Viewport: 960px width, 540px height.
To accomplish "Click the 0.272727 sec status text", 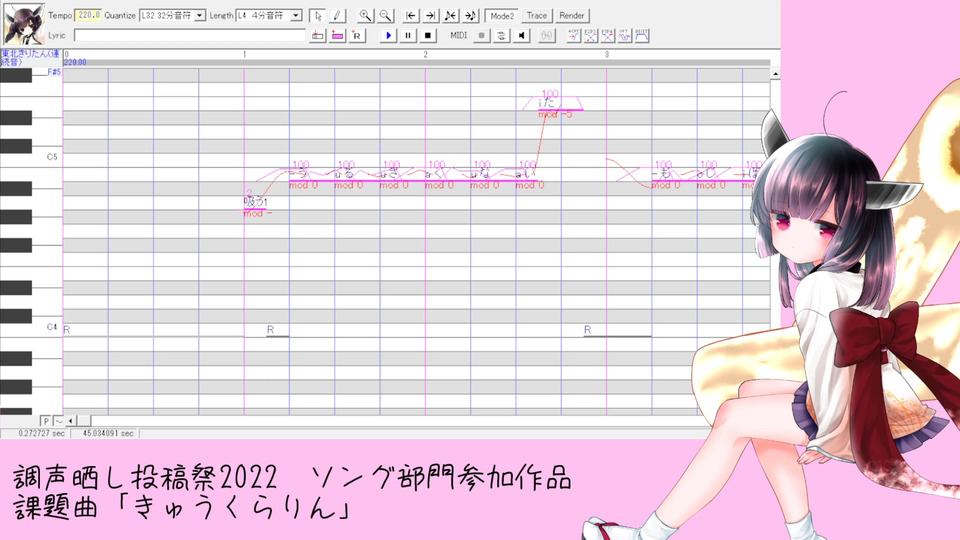I will (41, 433).
